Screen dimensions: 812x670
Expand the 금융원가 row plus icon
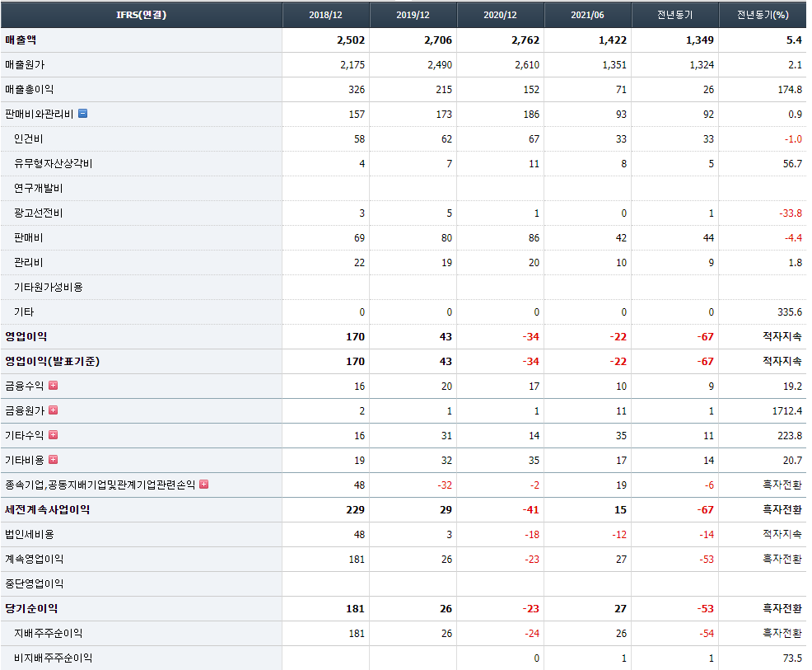(x=54, y=410)
